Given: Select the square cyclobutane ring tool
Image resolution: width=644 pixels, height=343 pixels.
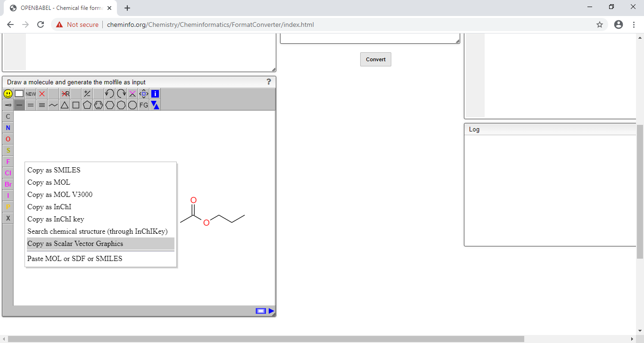Looking at the screenshot, I should [x=76, y=105].
